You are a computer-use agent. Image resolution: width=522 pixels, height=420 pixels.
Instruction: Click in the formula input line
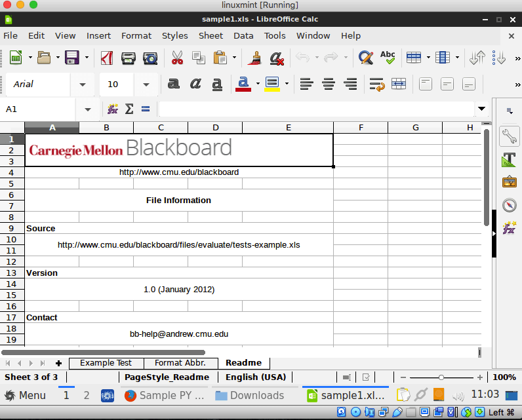[x=316, y=109]
